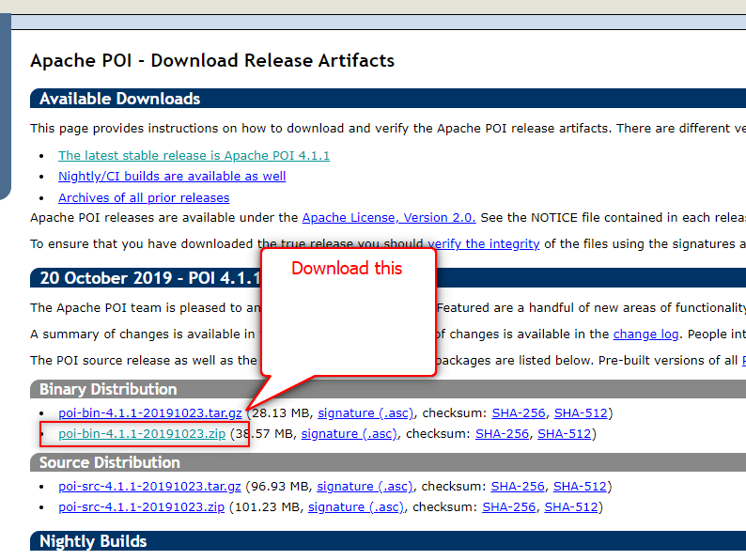Download poi-src-4.1.1-20191023.zip source file
746x560 pixels.
(x=141, y=506)
